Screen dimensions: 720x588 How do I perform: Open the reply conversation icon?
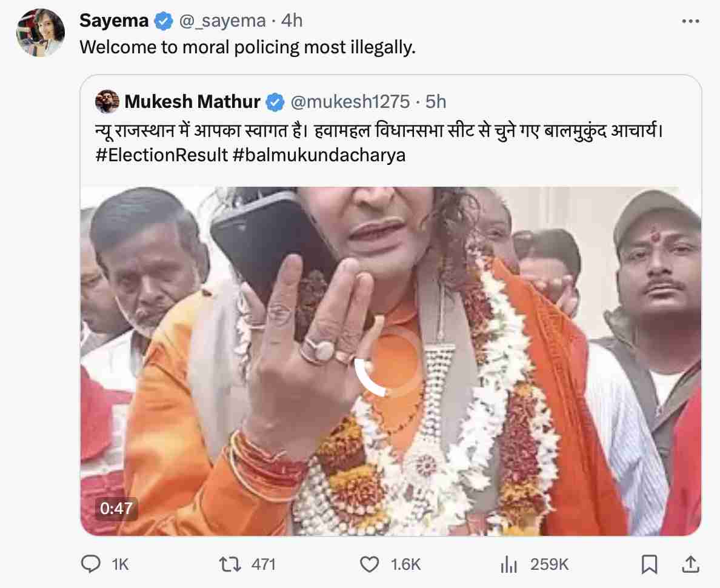pyautogui.click(x=91, y=564)
